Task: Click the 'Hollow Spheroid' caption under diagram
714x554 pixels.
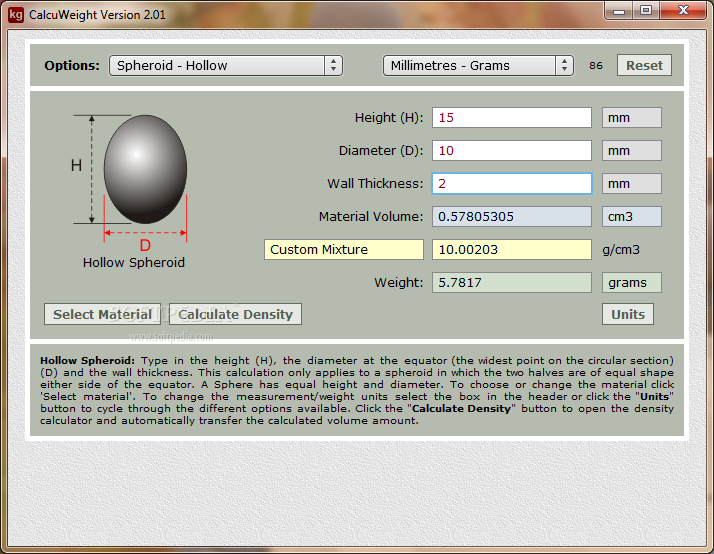Action: tap(134, 263)
